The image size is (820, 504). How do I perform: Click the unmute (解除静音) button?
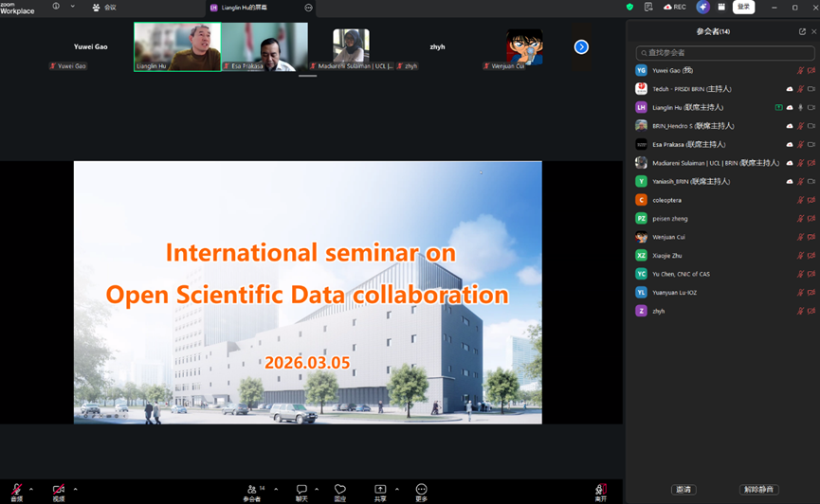coord(758,489)
